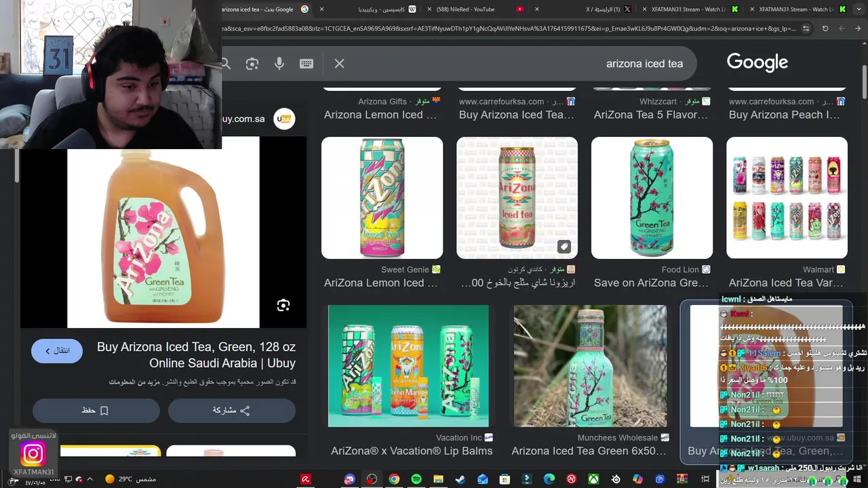Viewport: 868px width, 488px height.
Task: Open Sweet Genie AriZona Lemon Iced result link
Action: coord(380,283)
